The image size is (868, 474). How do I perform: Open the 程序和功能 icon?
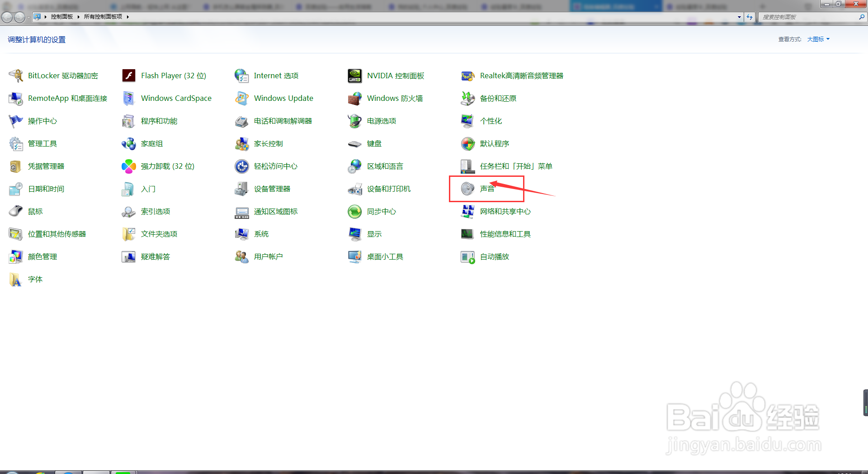coord(129,121)
